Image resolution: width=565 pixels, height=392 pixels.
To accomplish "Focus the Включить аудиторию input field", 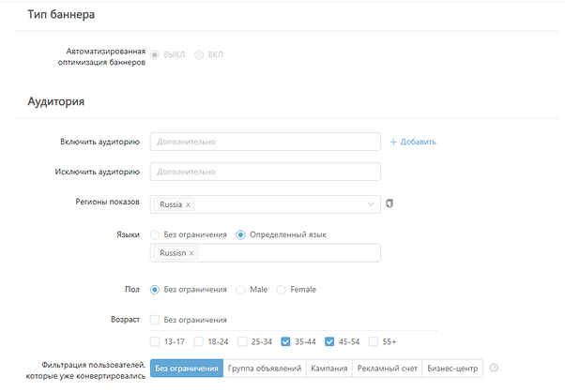I will point(266,142).
